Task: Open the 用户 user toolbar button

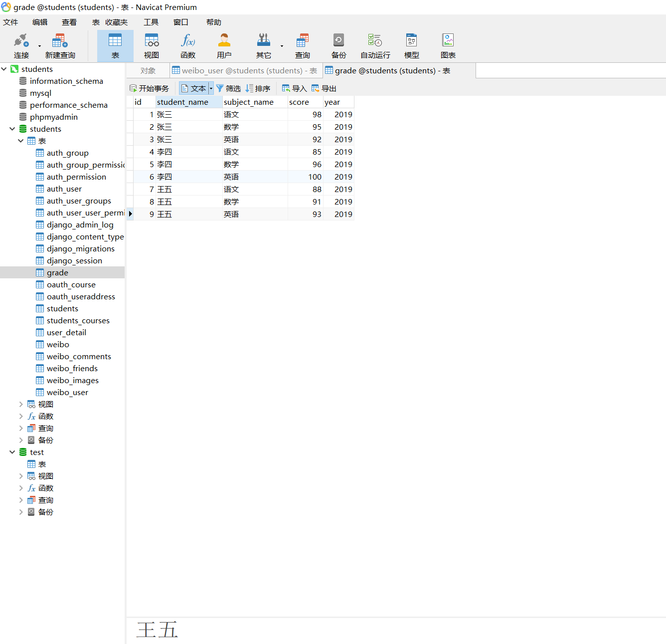Action: click(224, 46)
